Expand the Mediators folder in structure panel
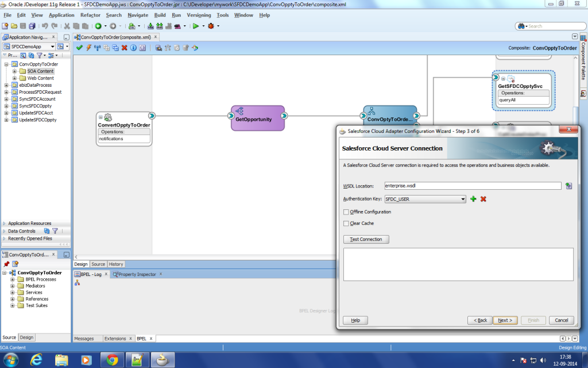Viewport: 588px width, 368px height. (x=13, y=286)
